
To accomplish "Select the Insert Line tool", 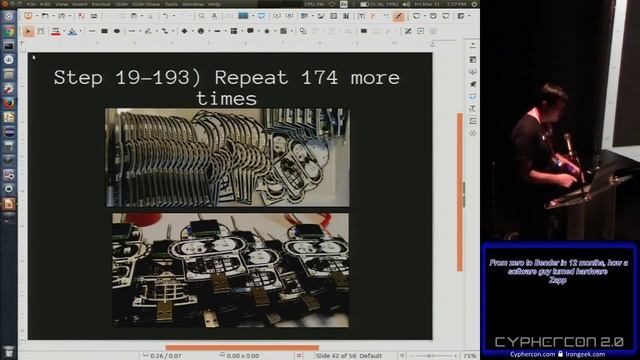I will pos(92,31).
